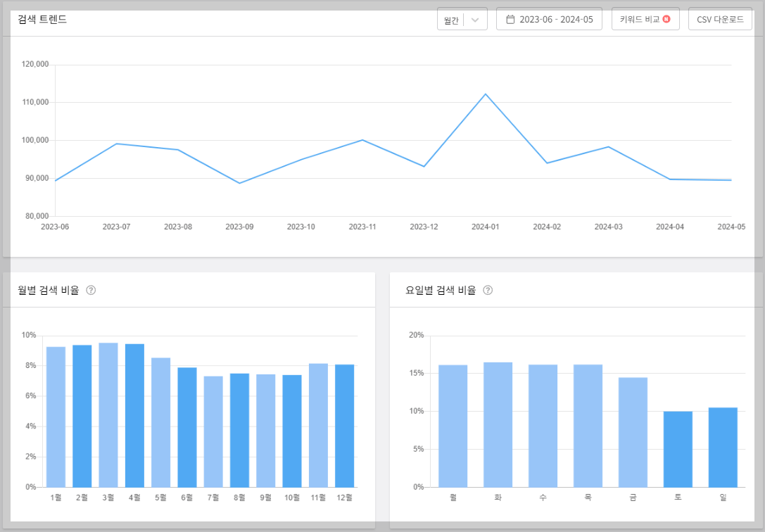Click the 2023-06 x-axis label
Viewport: 765px width, 532px height.
55,227
